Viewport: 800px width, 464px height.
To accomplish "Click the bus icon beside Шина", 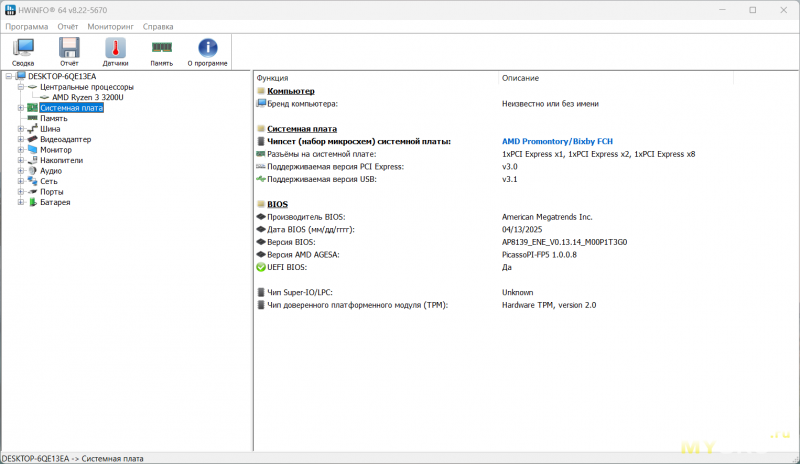I will 32,129.
